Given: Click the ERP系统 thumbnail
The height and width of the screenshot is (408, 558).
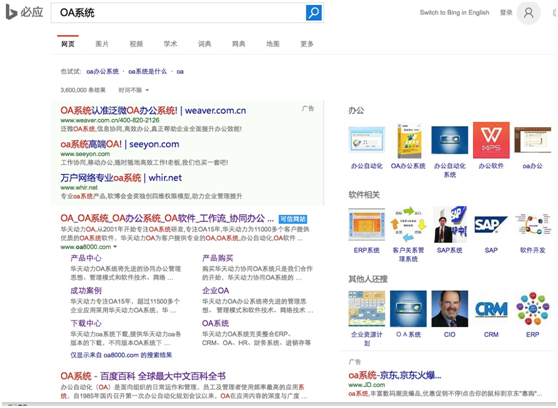Looking at the screenshot, I should 367,225.
